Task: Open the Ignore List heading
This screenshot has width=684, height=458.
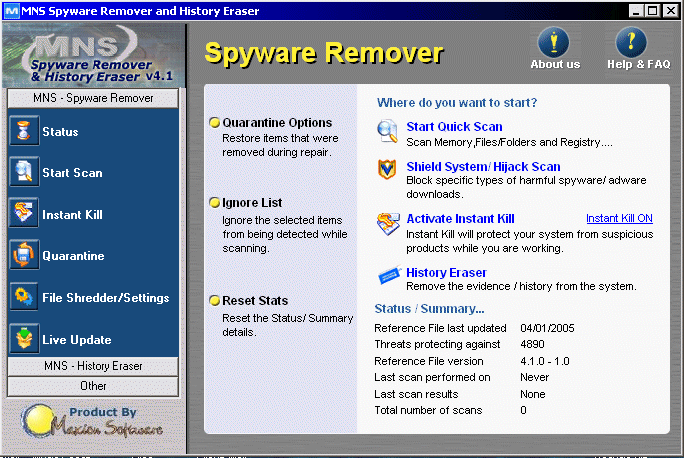Action: coord(252,203)
